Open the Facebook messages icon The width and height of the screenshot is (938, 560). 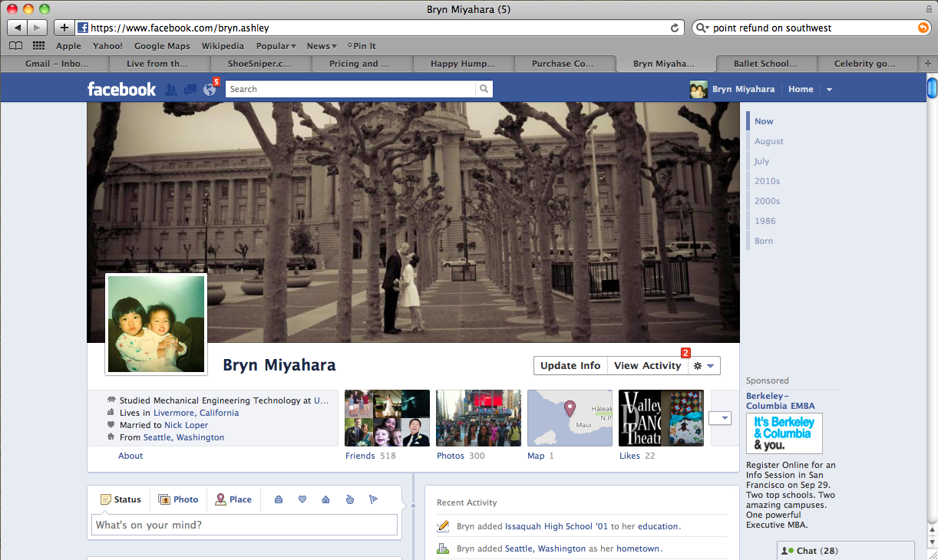pos(190,90)
